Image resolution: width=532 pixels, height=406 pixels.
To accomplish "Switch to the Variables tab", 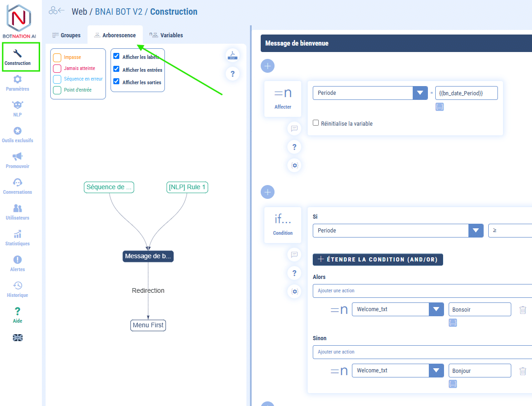I will (166, 35).
